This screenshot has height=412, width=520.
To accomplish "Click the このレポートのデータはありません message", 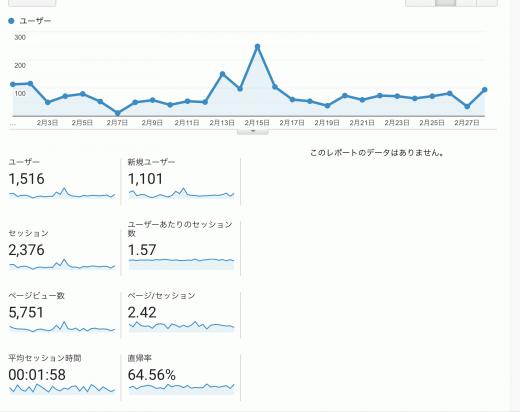I will [377, 153].
